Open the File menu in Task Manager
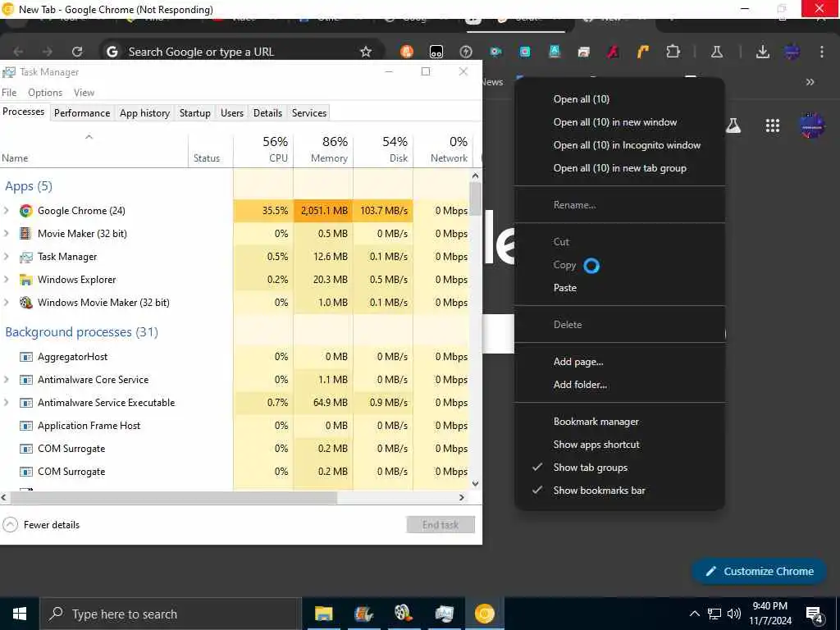Image resolution: width=840 pixels, height=630 pixels. pyautogui.click(x=9, y=93)
